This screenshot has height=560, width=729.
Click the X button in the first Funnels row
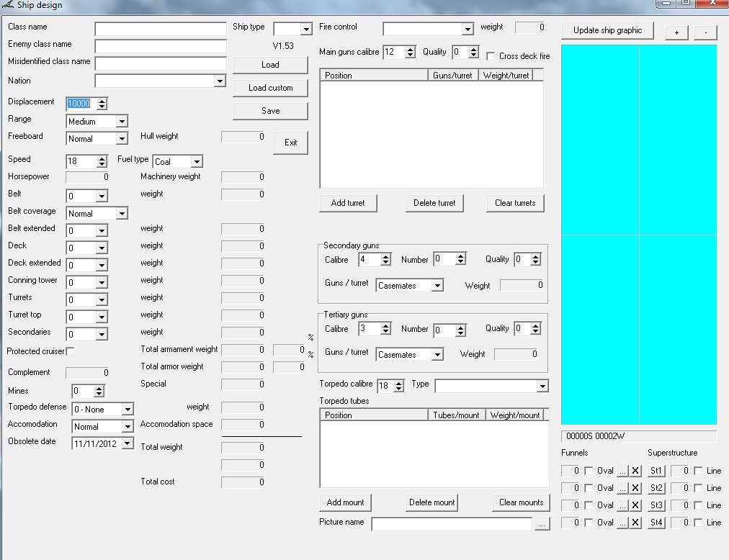click(x=635, y=471)
